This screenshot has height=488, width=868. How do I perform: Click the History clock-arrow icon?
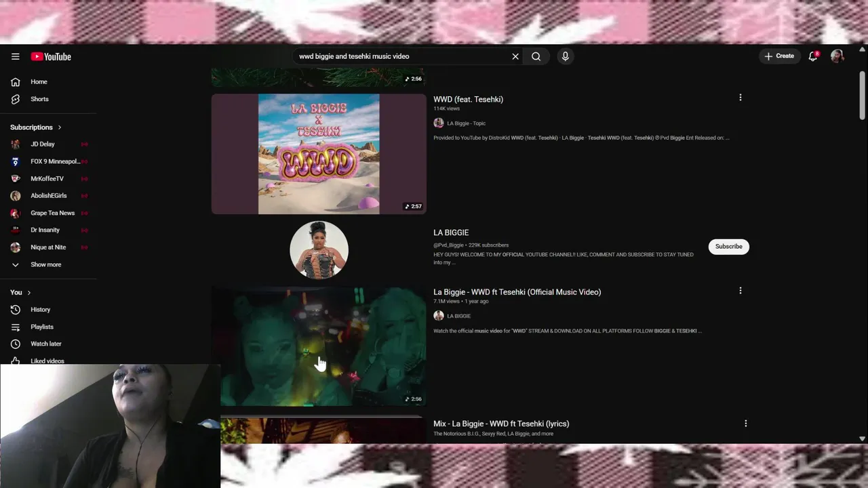click(x=16, y=310)
